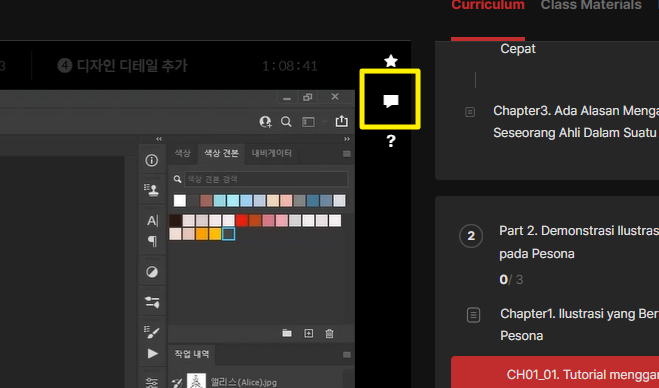This screenshot has height=388, width=659.
Task: Pick the white swatch in recent colors row
Action: pos(180,201)
